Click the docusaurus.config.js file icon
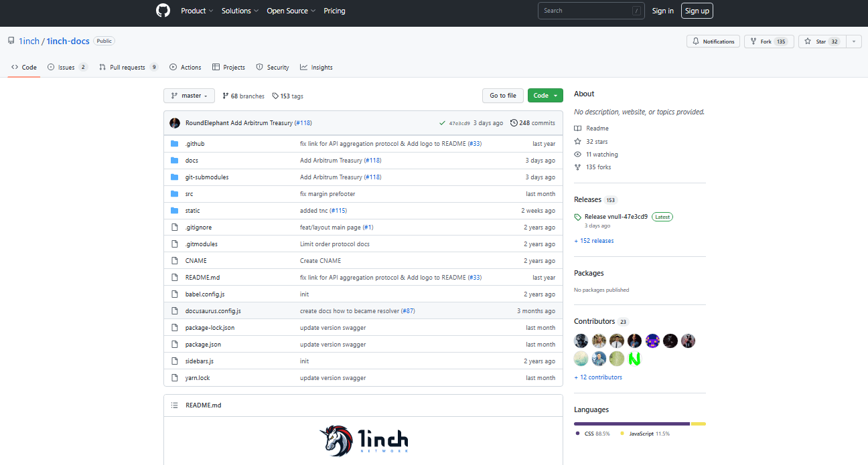The height and width of the screenshot is (465, 868). click(x=175, y=311)
